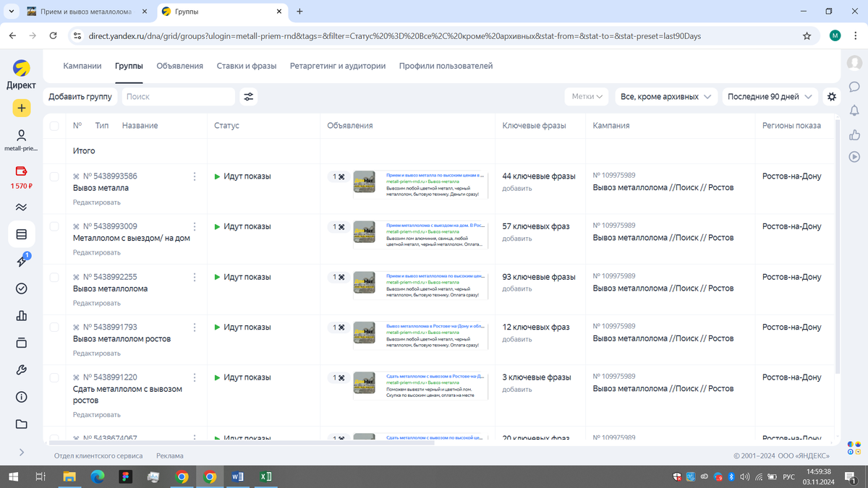Open campaign link in the Вывоз металла row

point(663,187)
